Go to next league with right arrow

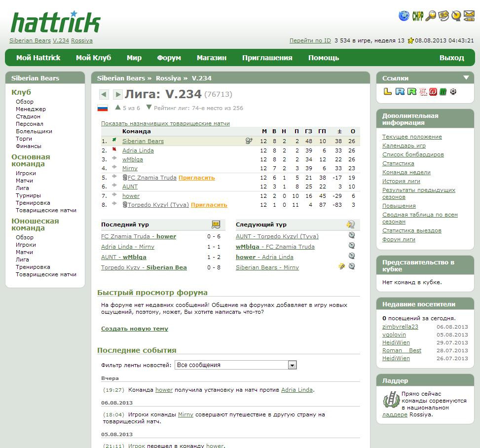tap(117, 94)
